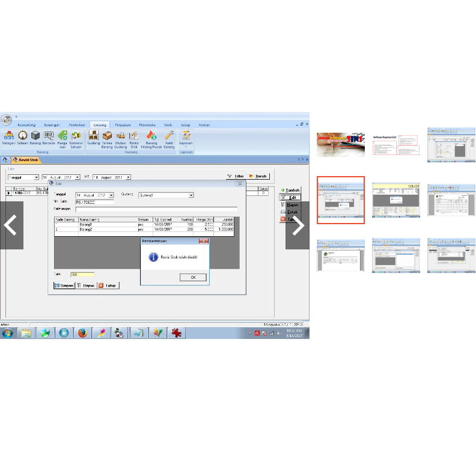Select Barang2 row in item grid
Image resolution: width=476 pixels, height=476 pixels.
point(144,230)
